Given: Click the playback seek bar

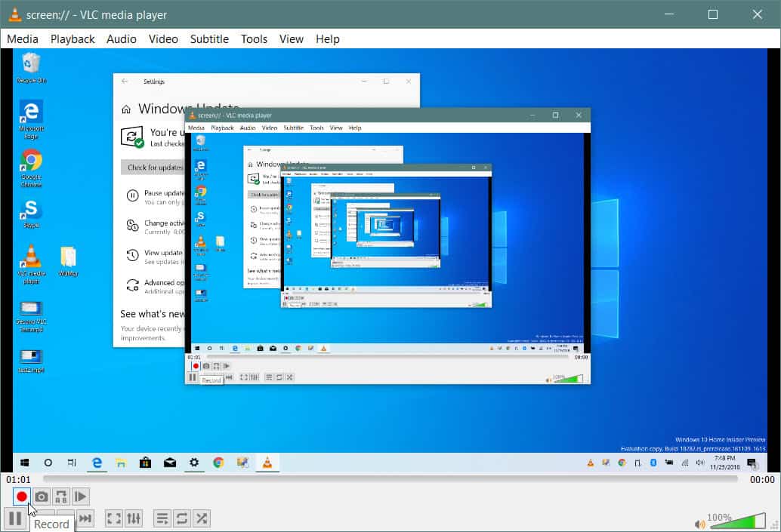Looking at the screenshot, I should tap(390, 478).
